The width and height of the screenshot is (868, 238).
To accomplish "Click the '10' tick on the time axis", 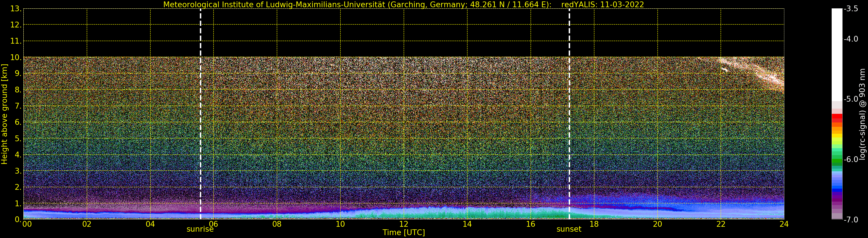I will pos(340,224).
